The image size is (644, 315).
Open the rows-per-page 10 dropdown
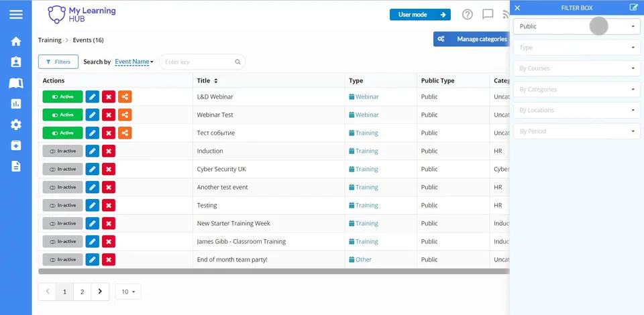pyautogui.click(x=128, y=292)
